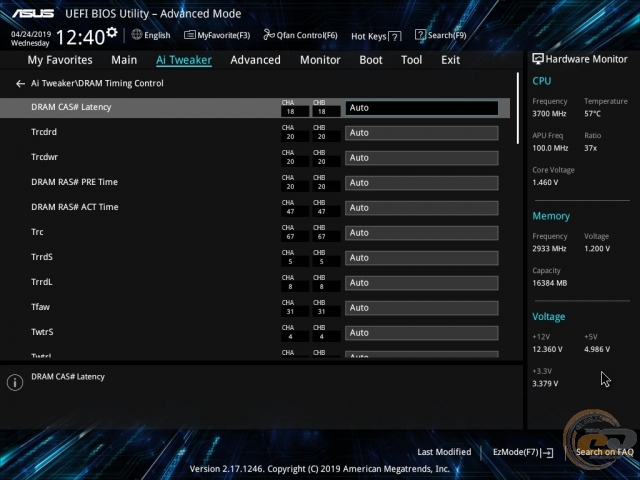Select the TwtrS row label
The width and height of the screenshot is (640, 480).
coord(42,332)
